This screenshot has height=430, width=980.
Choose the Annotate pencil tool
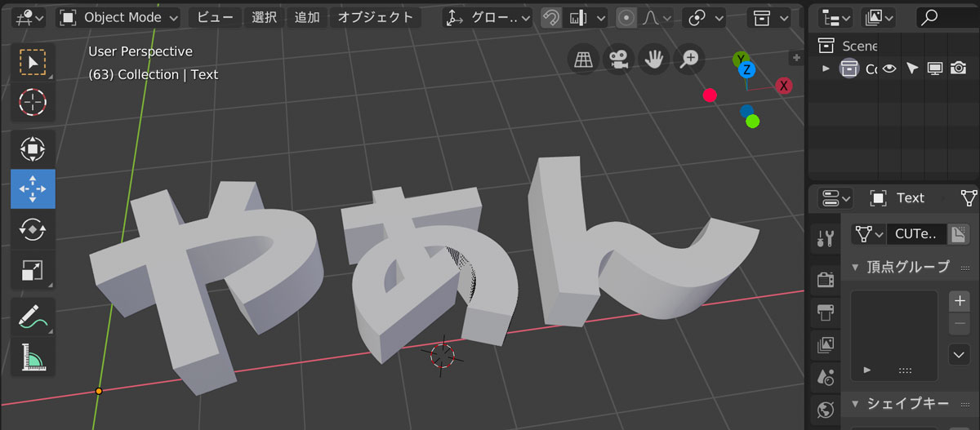[x=33, y=317]
